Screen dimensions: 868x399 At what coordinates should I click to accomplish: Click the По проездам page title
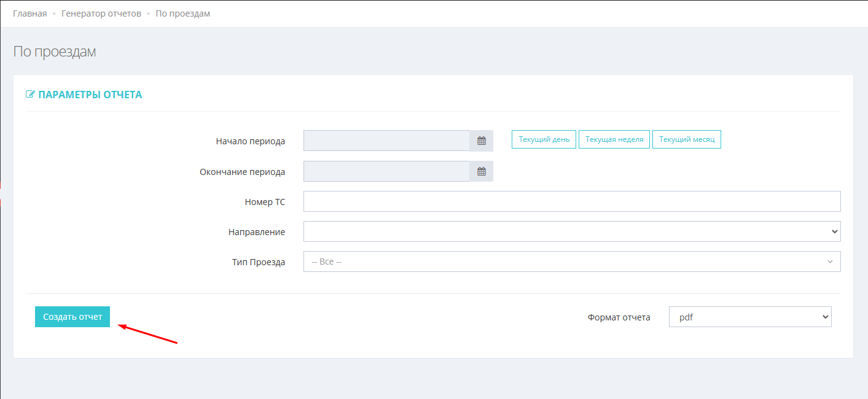click(x=55, y=52)
